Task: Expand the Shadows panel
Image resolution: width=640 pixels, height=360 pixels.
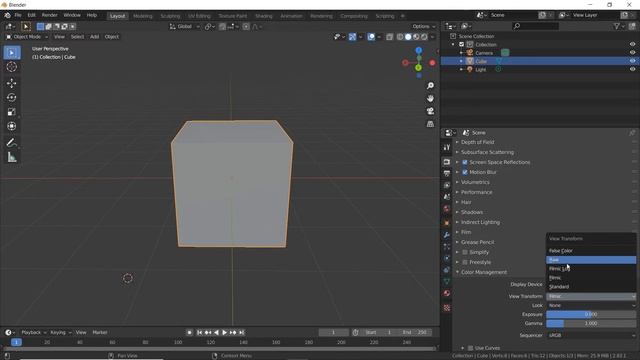Action: (472, 212)
